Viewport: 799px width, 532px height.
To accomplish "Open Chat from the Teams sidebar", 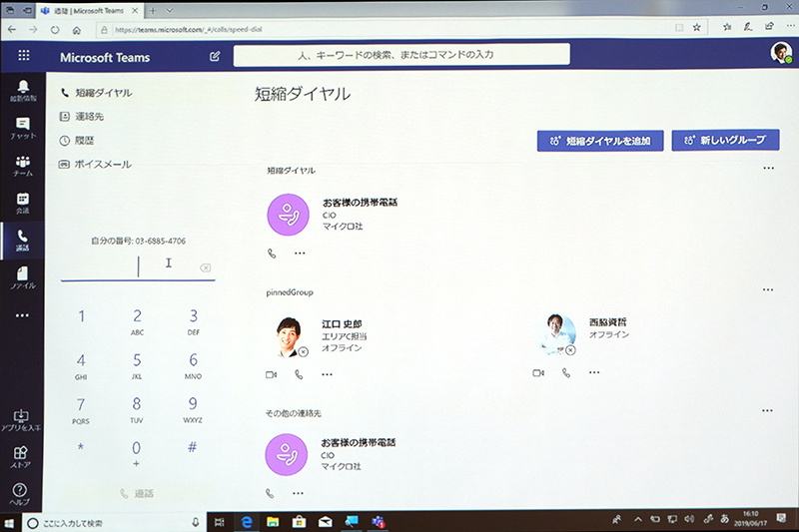I will click(23, 129).
